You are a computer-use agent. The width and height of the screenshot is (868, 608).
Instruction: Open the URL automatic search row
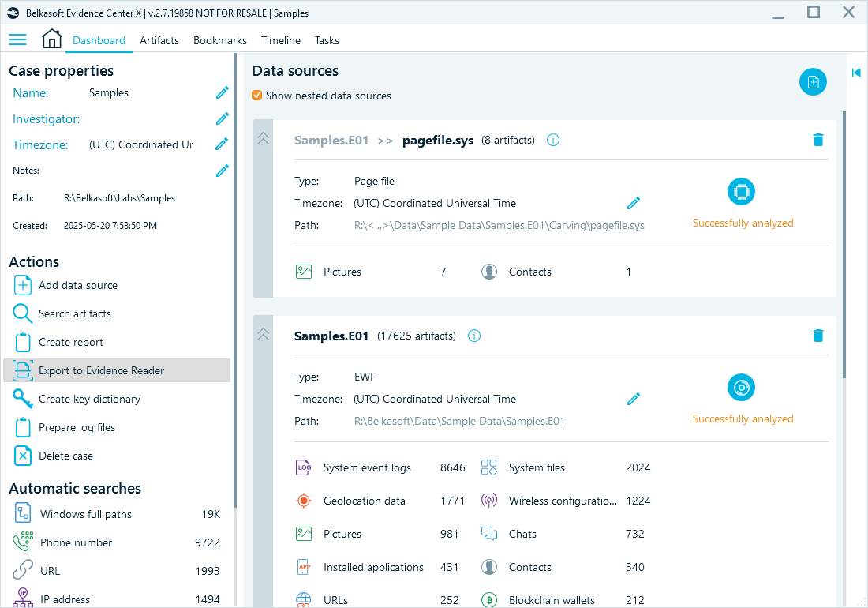pos(117,571)
